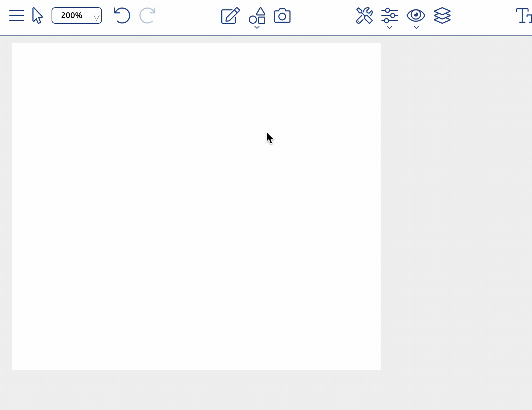Click the redo arrow icon
The width and height of the screenshot is (532, 410).
147,15
